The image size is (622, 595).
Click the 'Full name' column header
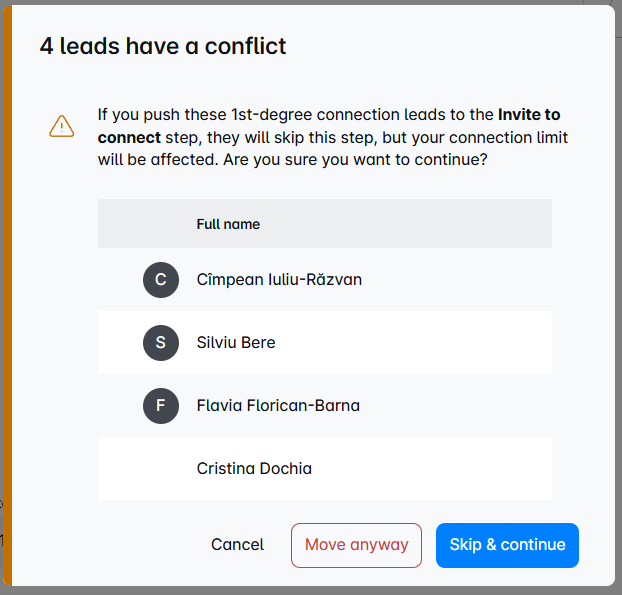tap(228, 224)
